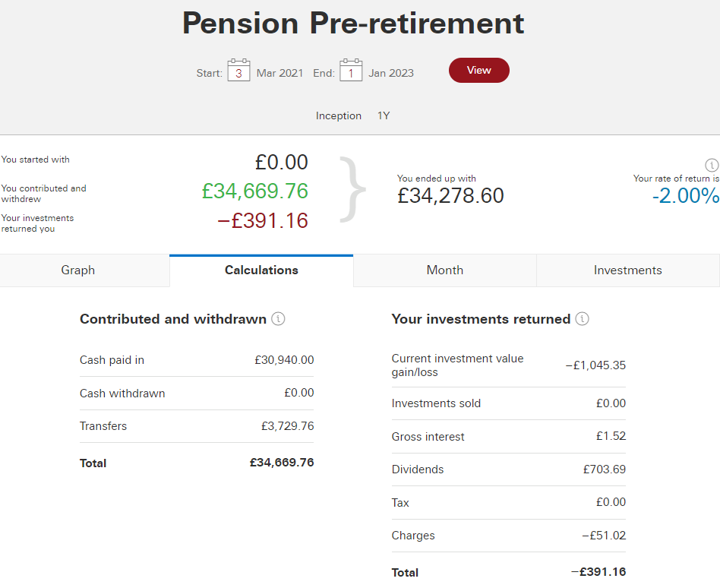Open the Month tab
The height and width of the screenshot is (588, 720).
click(x=445, y=270)
